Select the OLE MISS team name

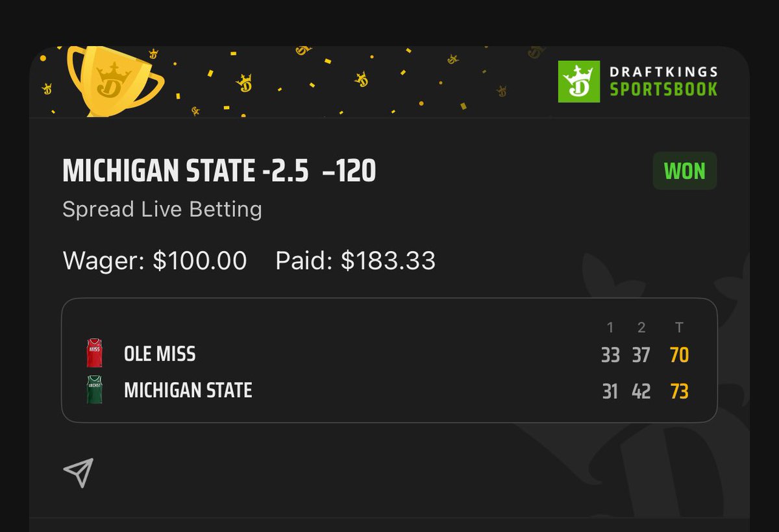(160, 354)
